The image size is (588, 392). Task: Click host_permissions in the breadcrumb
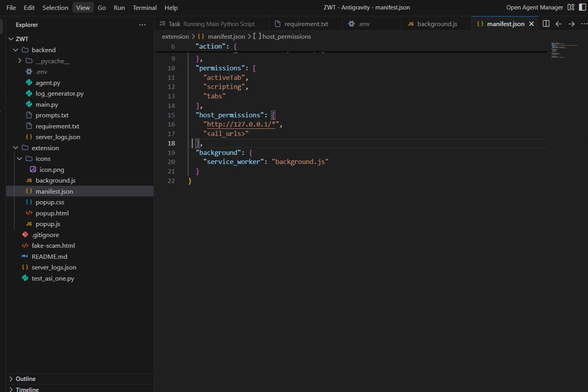(286, 36)
